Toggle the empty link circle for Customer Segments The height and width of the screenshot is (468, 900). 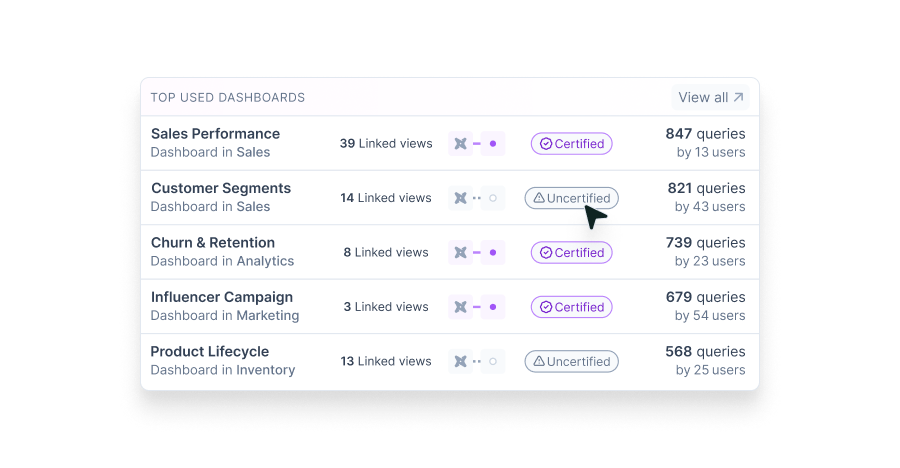tap(493, 198)
